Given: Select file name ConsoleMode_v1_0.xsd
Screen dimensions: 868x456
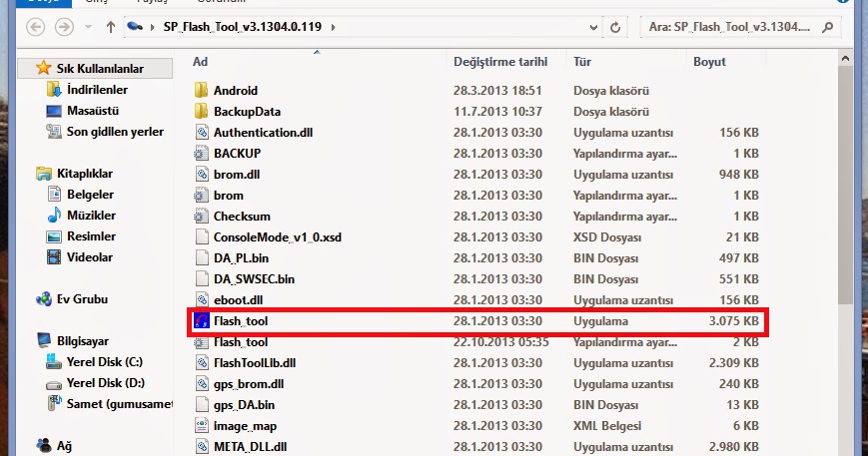Looking at the screenshot, I should [x=278, y=237].
